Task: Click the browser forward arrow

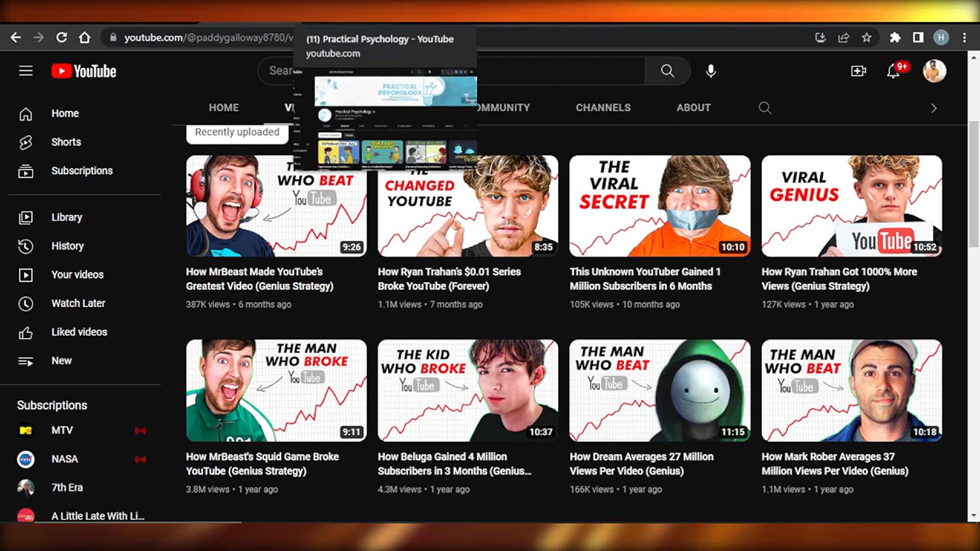Action: (x=39, y=37)
